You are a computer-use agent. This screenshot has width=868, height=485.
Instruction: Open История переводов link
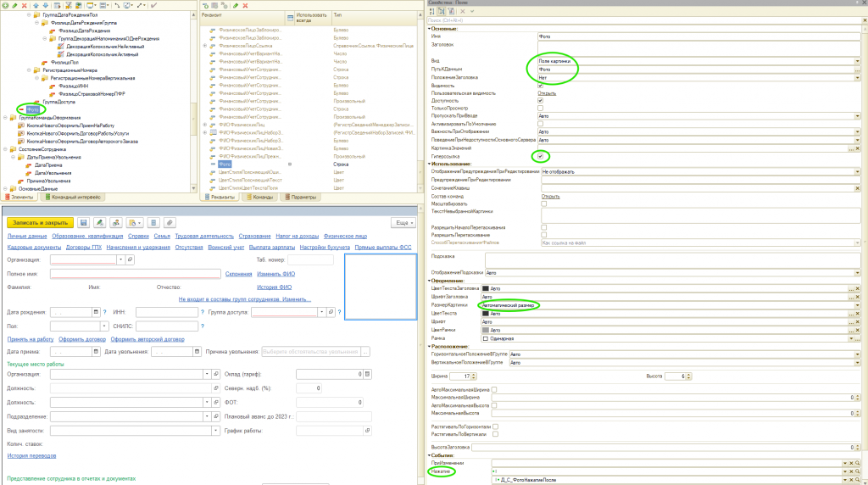click(x=31, y=455)
